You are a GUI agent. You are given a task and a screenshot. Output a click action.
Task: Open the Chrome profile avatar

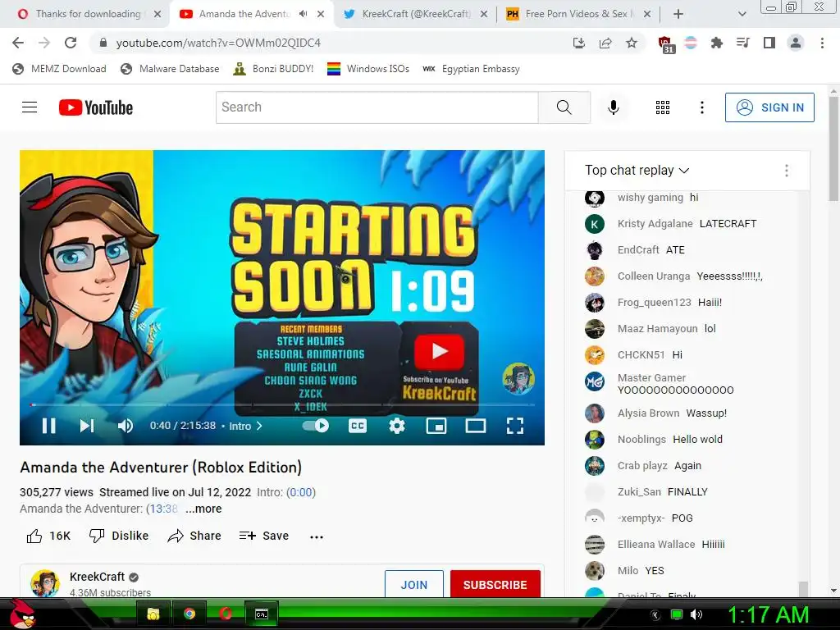(x=796, y=43)
